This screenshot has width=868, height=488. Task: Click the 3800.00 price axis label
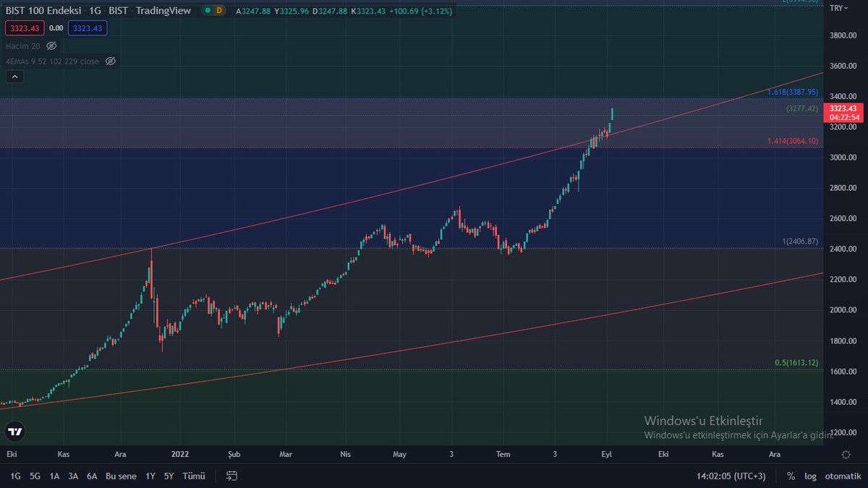(843, 35)
